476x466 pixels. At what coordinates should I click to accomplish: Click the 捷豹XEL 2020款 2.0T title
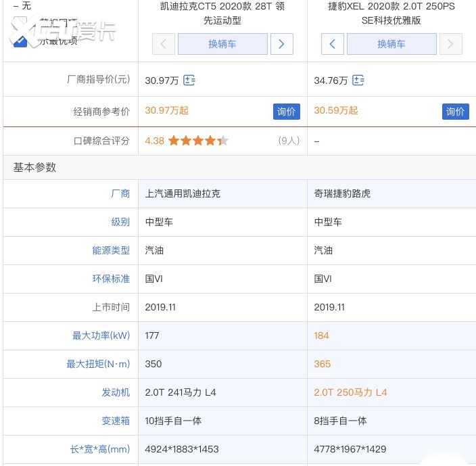[x=391, y=13]
